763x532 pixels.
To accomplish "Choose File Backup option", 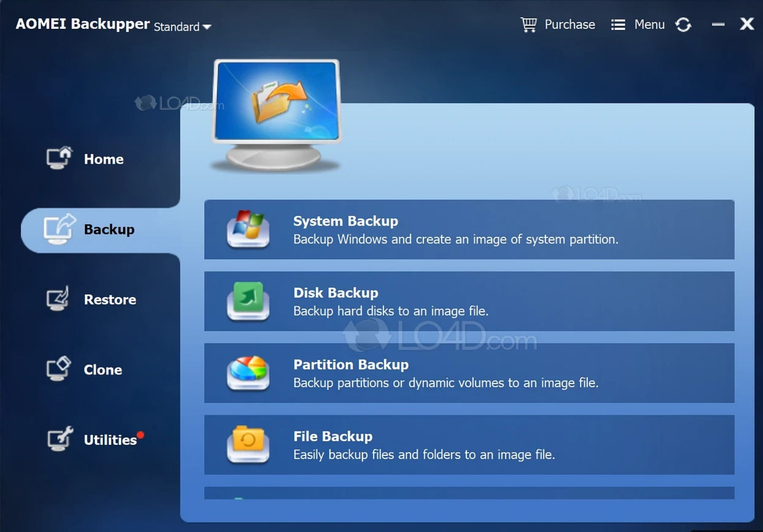I will 469,445.
